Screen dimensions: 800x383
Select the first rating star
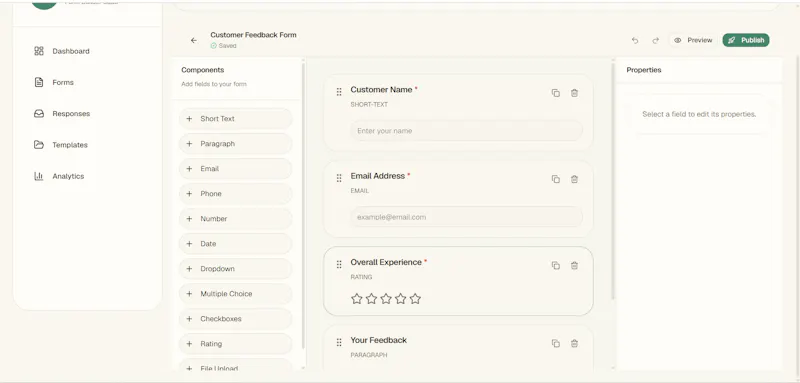[x=357, y=299]
